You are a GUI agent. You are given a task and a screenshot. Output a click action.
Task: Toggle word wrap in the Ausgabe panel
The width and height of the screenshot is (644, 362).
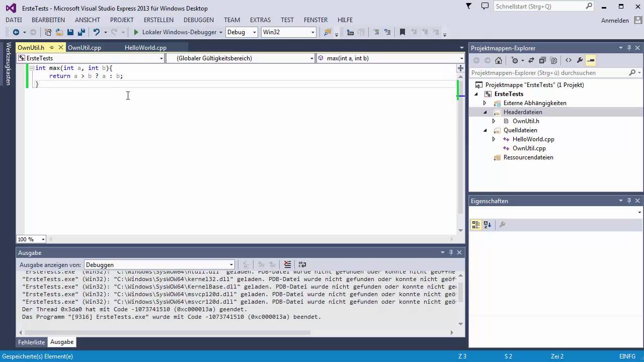click(x=302, y=264)
